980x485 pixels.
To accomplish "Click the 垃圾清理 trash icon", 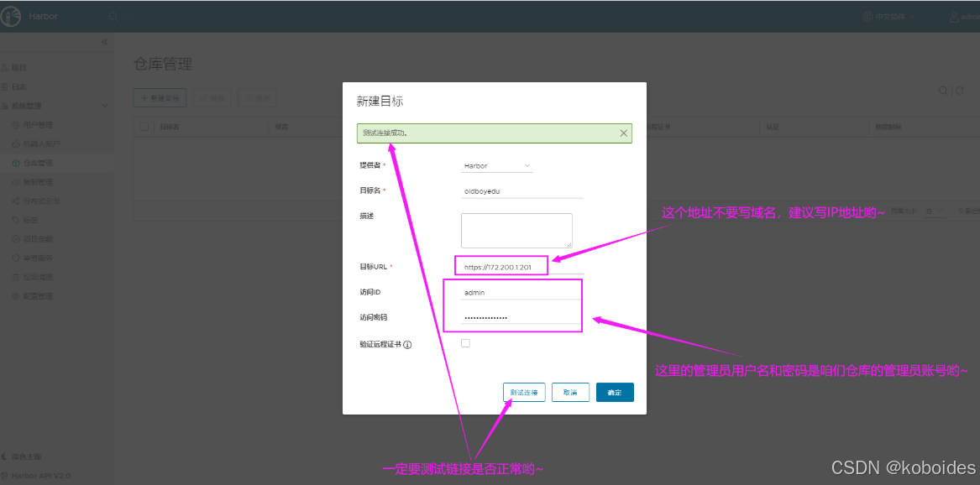I will pos(17,277).
